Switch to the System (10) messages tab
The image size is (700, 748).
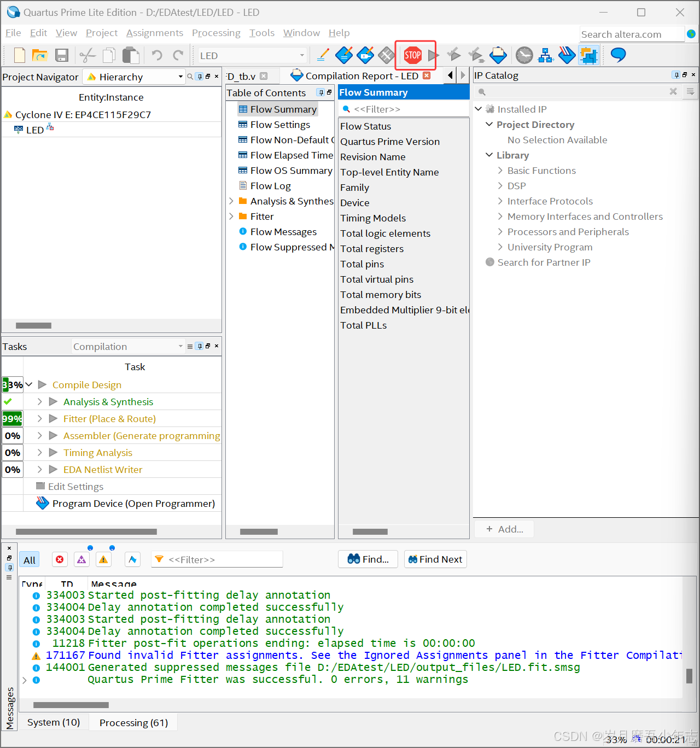tap(54, 722)
